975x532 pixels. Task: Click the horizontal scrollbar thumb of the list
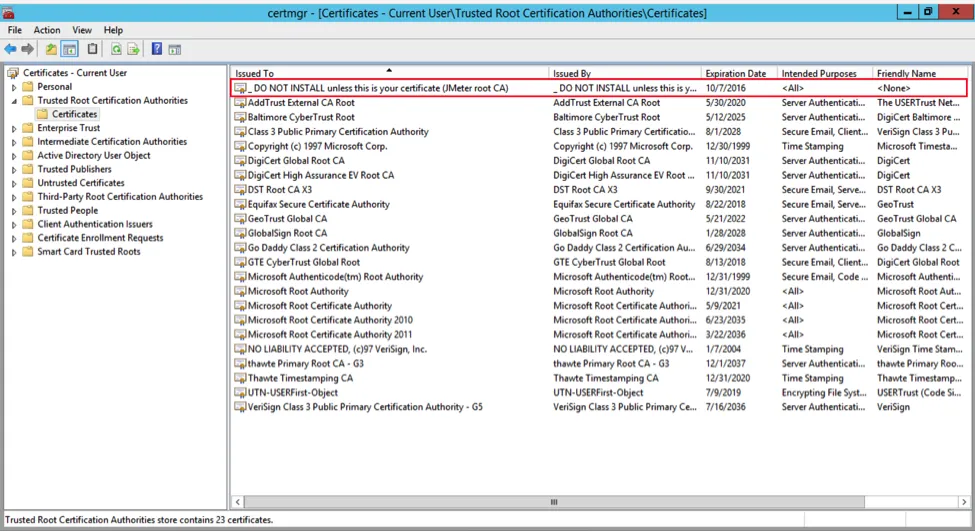(553, 502)
